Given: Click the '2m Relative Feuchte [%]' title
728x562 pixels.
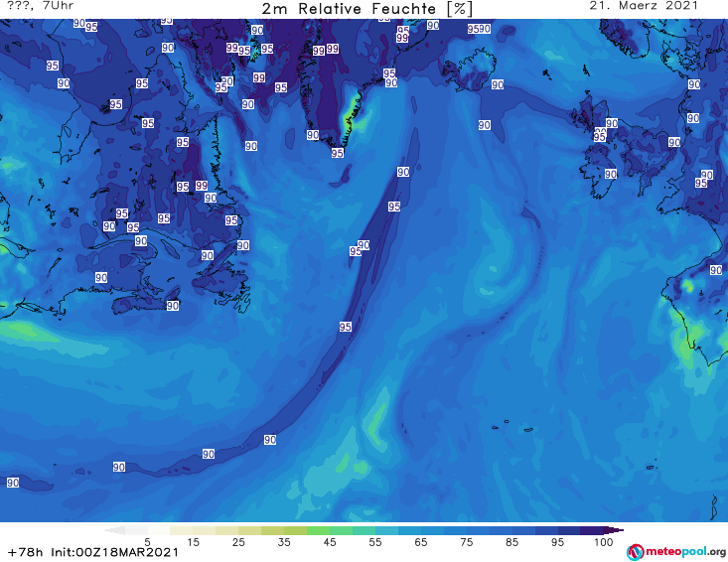Looking at the screenshot, I should click(367, 9).
